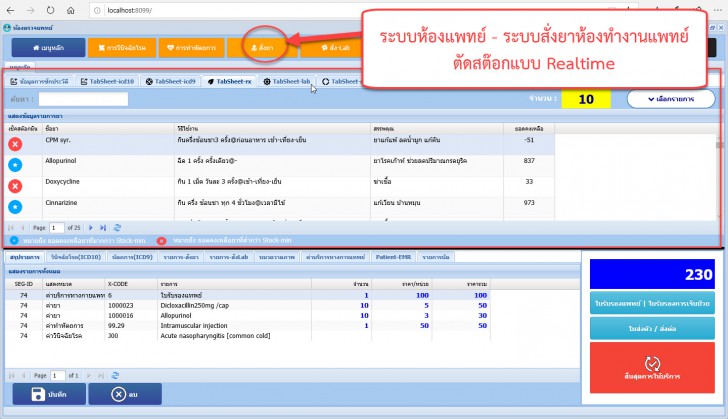Image resolution: width=728 pixels, height=419 pixels.
Task: Switch to the TabSheet-icd9 tab
Action: [170, 81]
